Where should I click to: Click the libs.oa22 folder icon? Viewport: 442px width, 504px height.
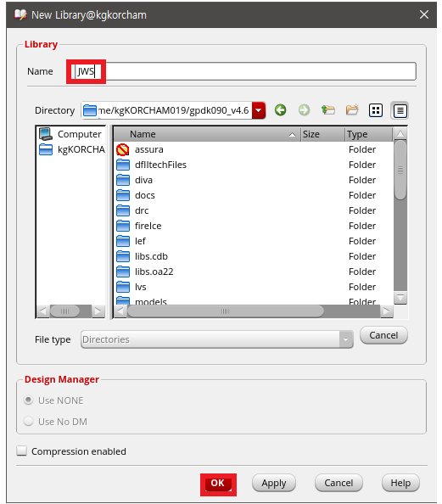tap(123, 272)
